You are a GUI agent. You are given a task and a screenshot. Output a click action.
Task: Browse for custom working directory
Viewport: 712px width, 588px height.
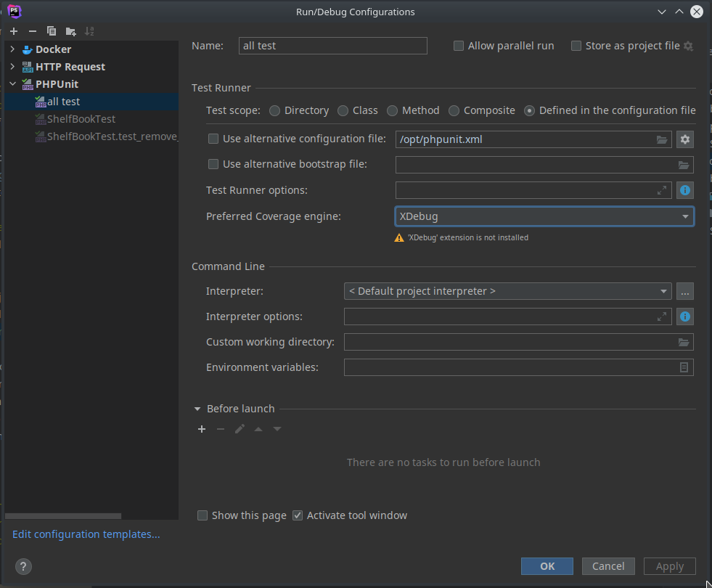[684, 342]
